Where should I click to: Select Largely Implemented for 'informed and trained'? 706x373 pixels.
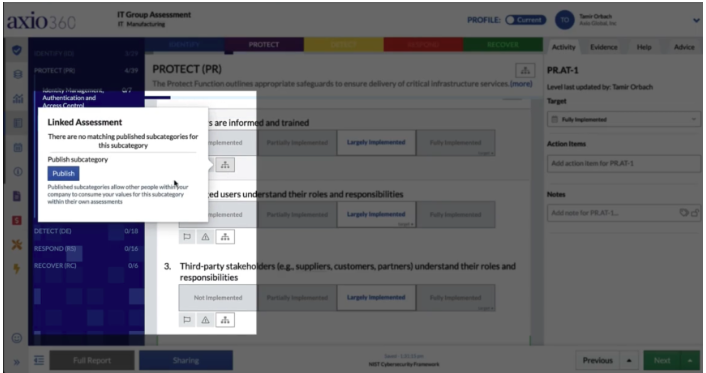click(376, 143)
